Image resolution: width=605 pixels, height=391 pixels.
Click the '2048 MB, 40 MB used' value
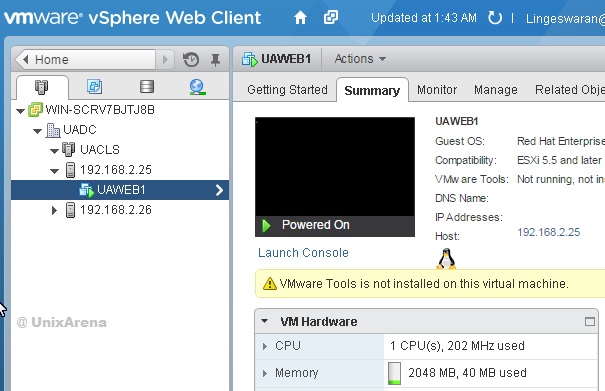click(467, 373)
